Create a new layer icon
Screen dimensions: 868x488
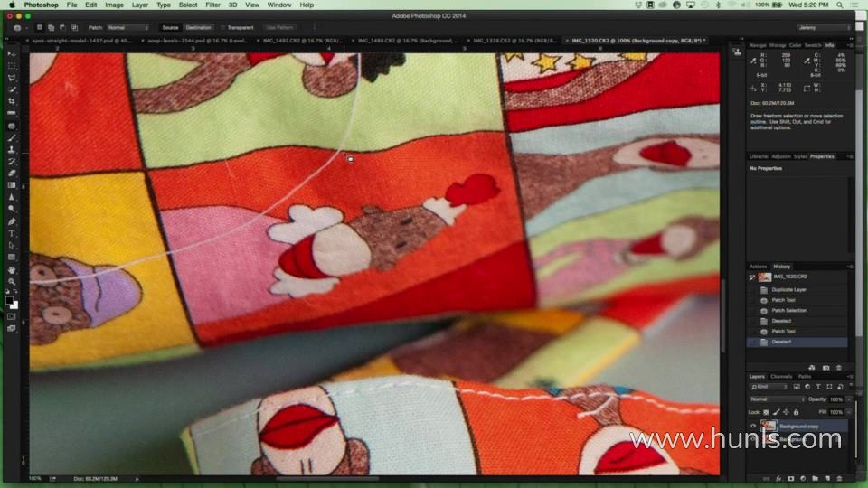pos(827,479)
